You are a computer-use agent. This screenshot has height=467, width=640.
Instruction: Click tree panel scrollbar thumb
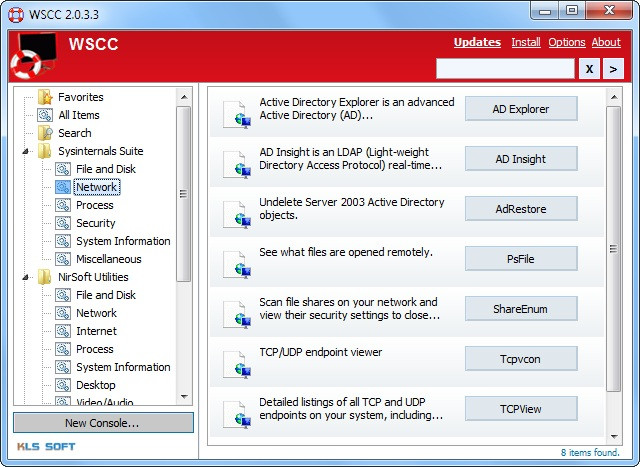[x=184, y=194]
